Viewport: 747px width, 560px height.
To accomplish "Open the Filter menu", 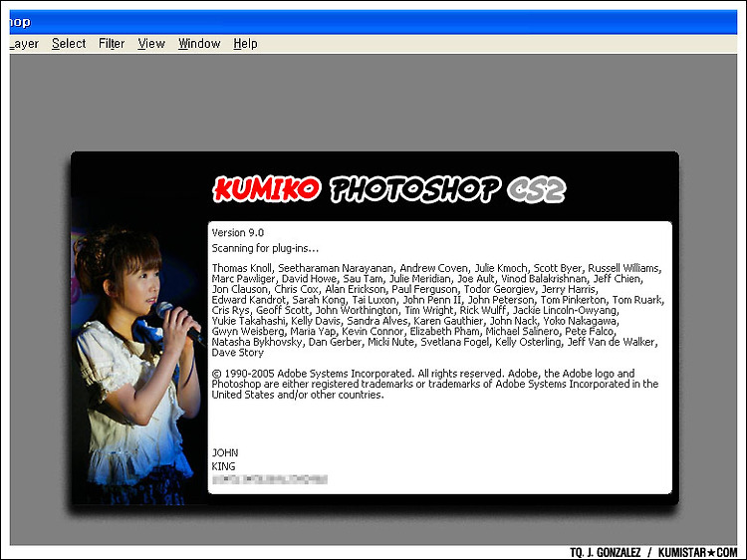I will 112,44.
